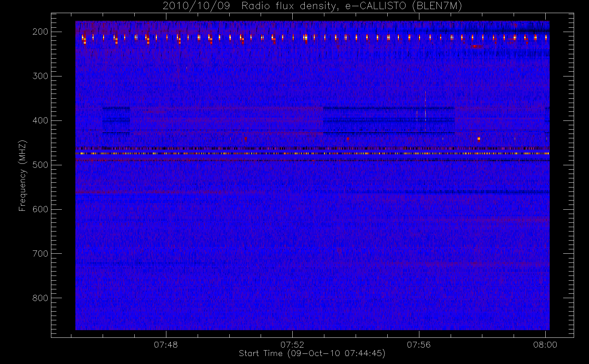Viewport: 589px width, 364px height.
Task: Click the 300 frequency tick label
Action: (x=40, y=76)
